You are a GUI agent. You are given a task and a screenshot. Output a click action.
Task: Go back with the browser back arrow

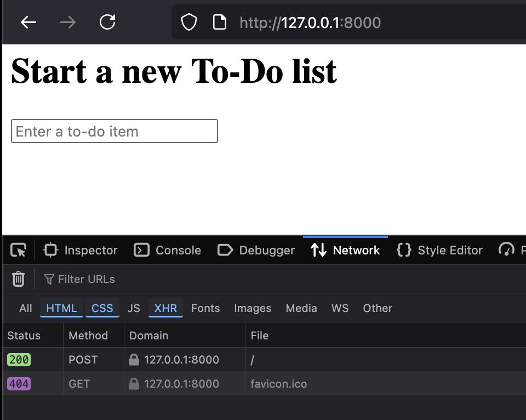click(x=28, y=22)
